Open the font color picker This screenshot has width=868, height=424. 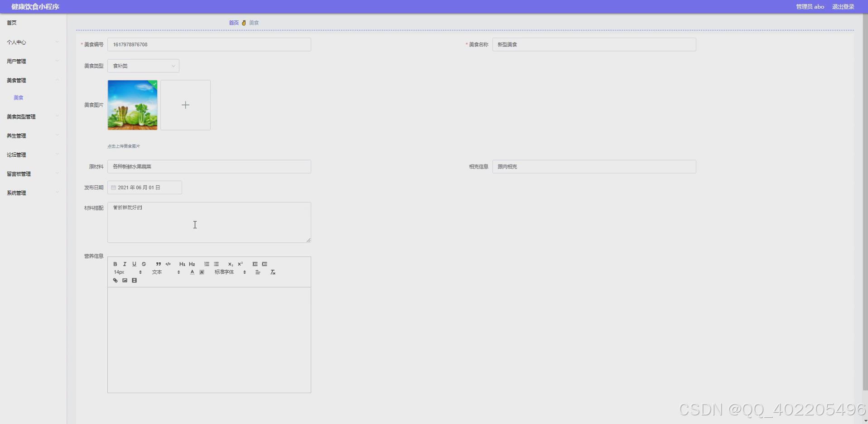pyautogui.click(x=192, y=272)
